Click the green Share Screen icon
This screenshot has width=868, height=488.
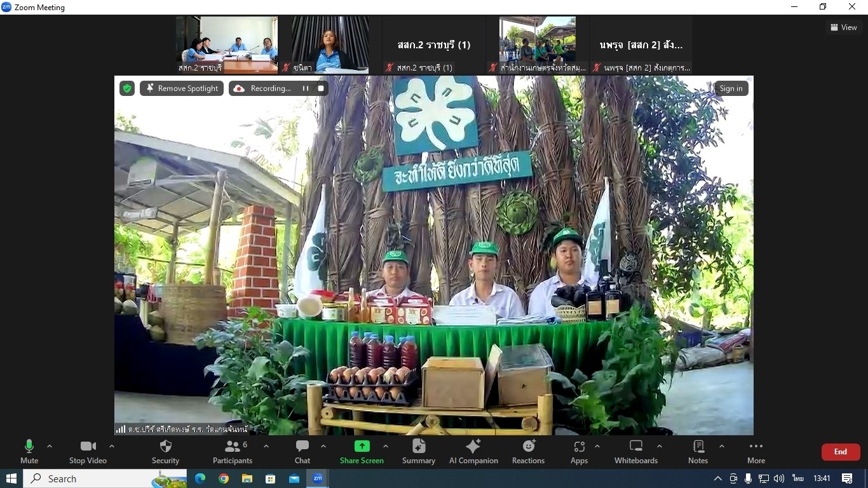(x=362, y=446)
